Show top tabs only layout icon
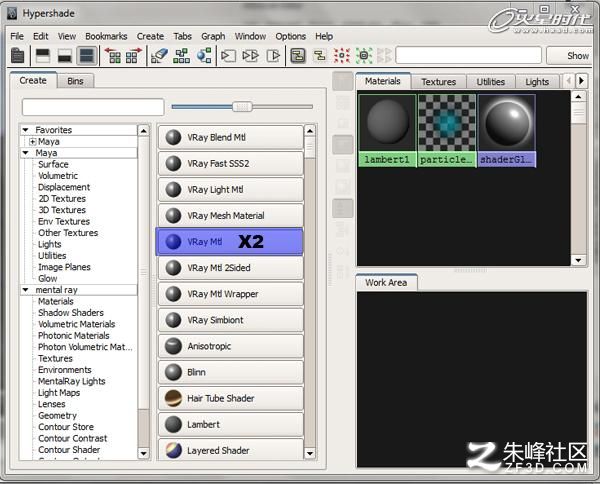Image resolution: width=600 pixels, height=484 pixels. (x=42, y=56)
